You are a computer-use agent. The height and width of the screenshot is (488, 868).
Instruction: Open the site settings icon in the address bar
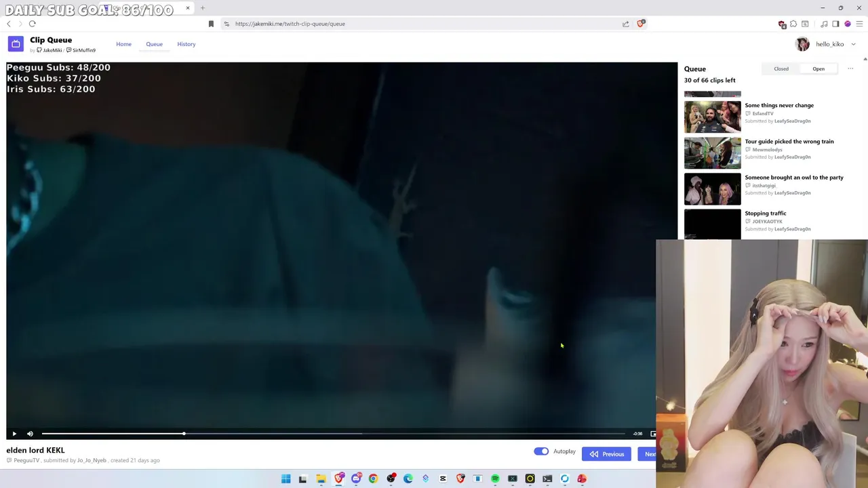click(x=226, y=24)
